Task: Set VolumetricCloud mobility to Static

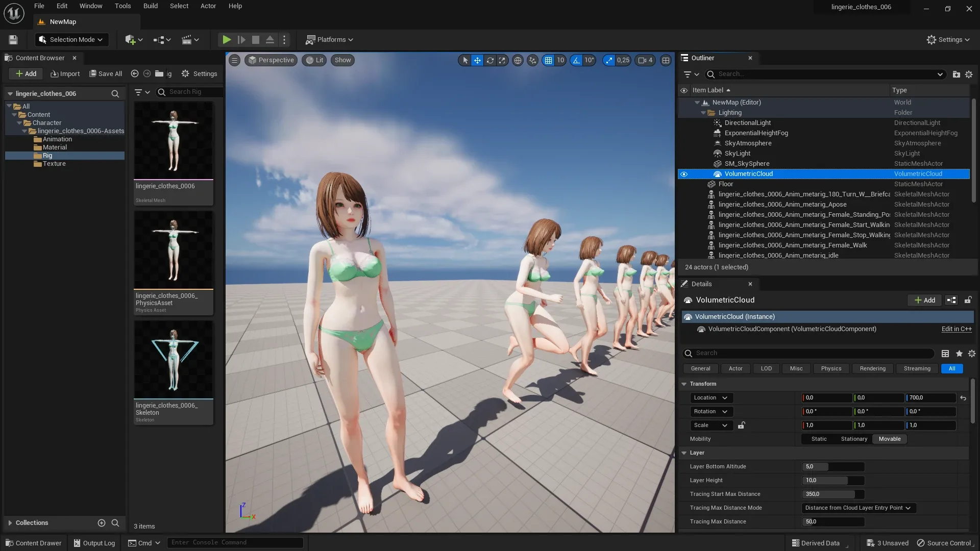Action: 819,439
